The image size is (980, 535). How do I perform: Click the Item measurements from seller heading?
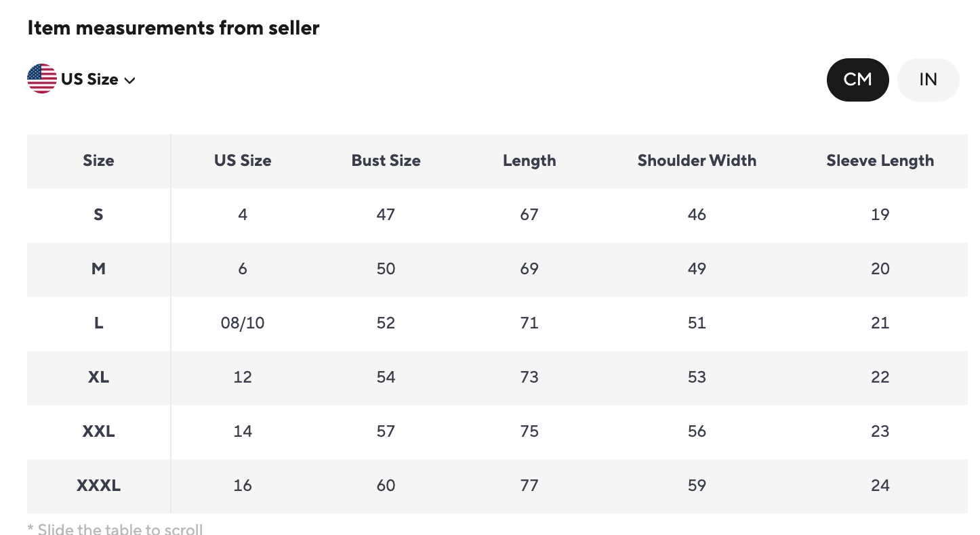click(173, 28)
